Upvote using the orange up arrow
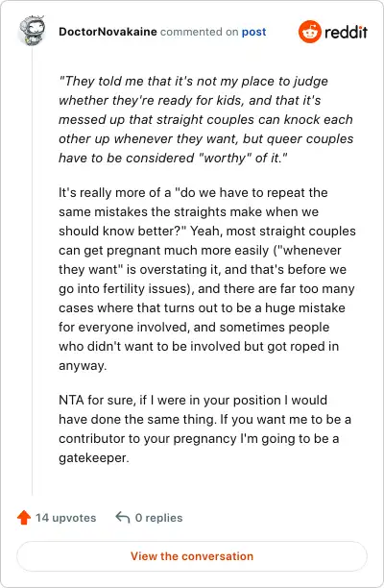Screen dimensions: 384x588 (x=24, y=518)
